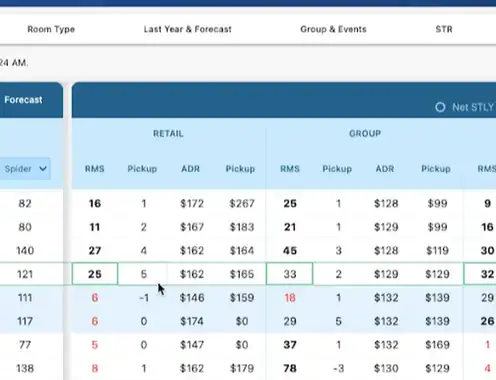496x380 pixels.
Task: Select the STR tab
Action: (444, 29)
